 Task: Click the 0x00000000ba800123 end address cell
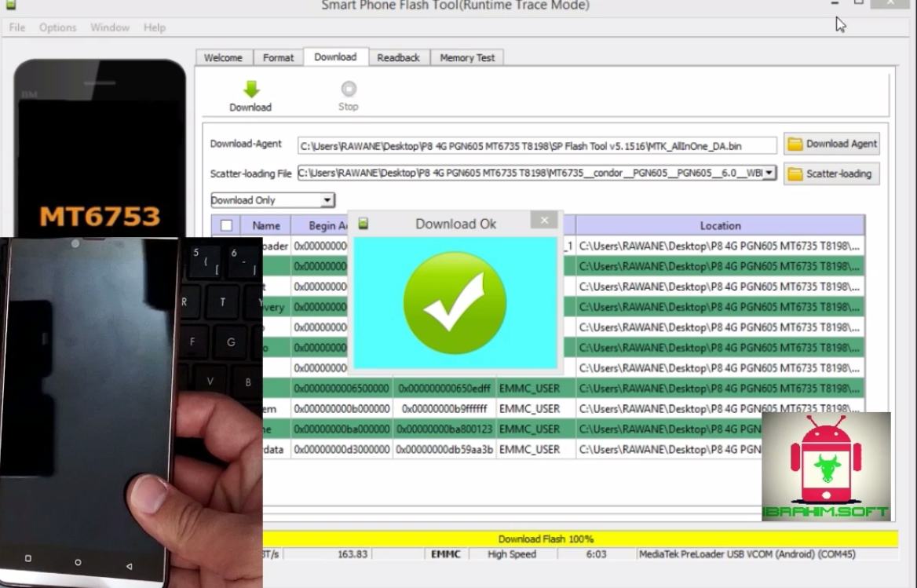pyautogui.click(x=444, y=429)
